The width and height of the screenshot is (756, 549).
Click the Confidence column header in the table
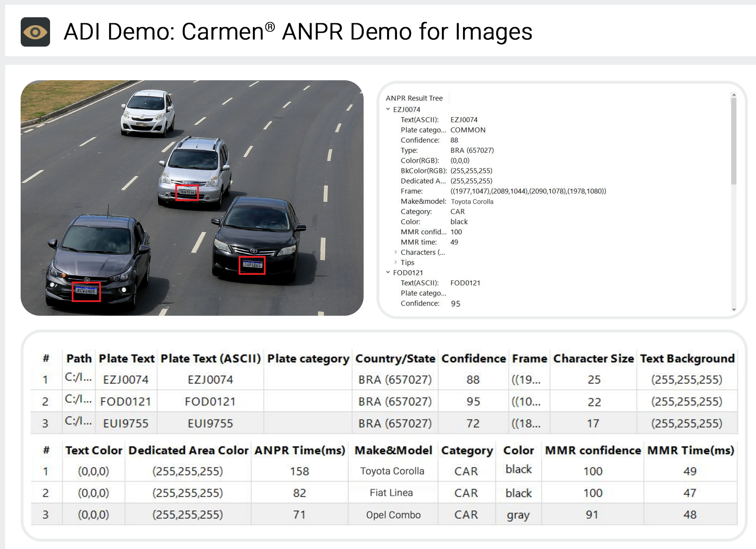click(473, 359)
